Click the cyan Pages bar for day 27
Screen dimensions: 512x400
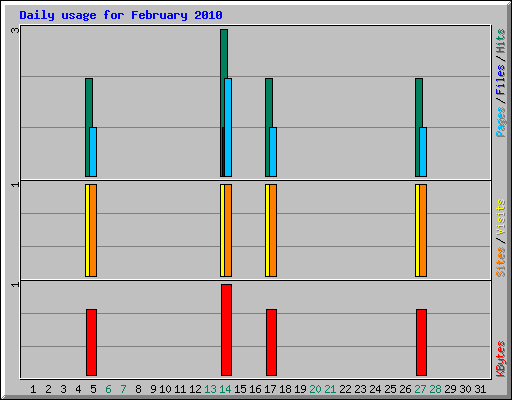coord(423,152)
